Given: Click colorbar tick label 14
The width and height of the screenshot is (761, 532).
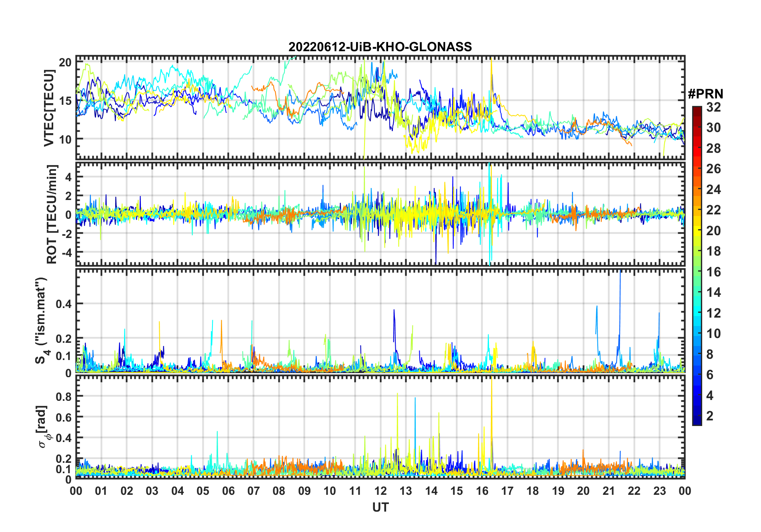Looking at the screenshot, I should coord(713,292).
